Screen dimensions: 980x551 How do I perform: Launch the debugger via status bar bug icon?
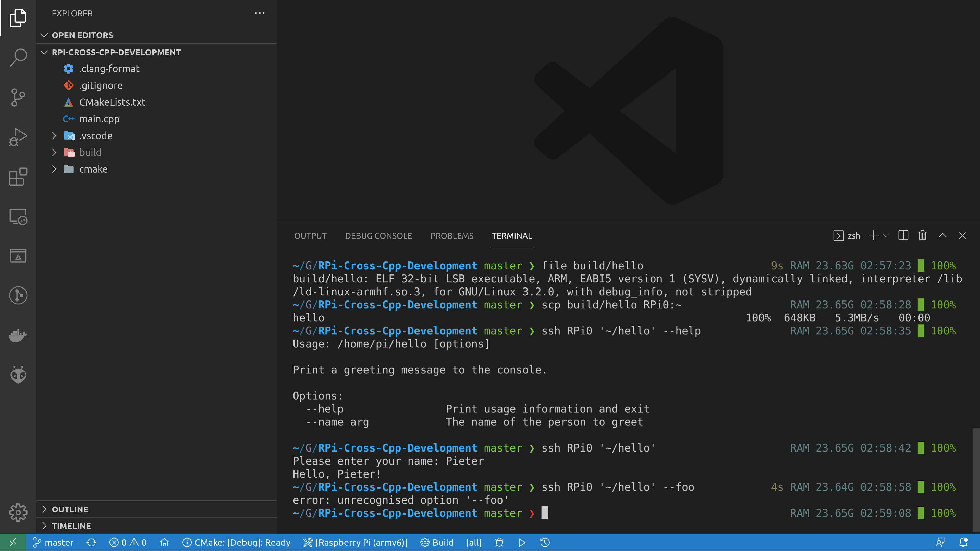(499, 542)
